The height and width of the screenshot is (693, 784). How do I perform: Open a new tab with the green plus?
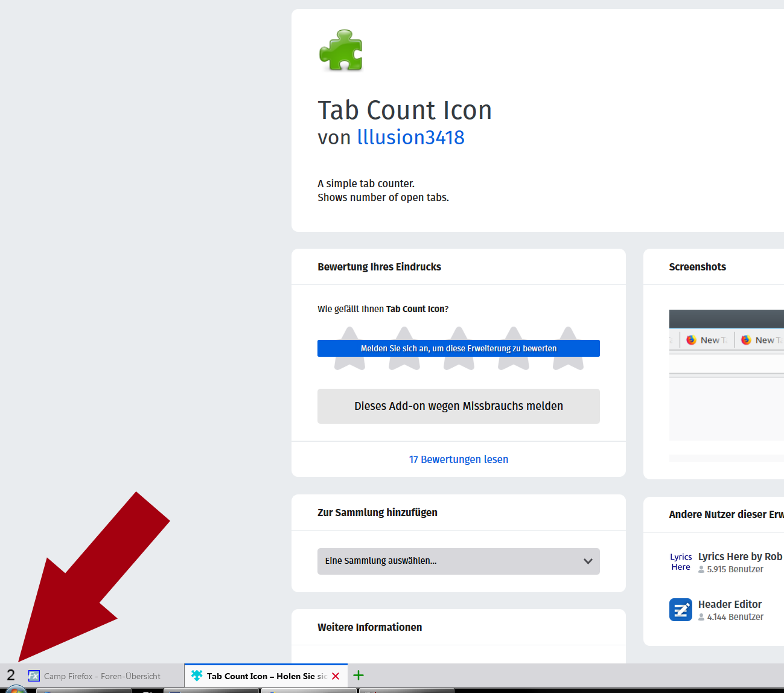tap(359, 675)
